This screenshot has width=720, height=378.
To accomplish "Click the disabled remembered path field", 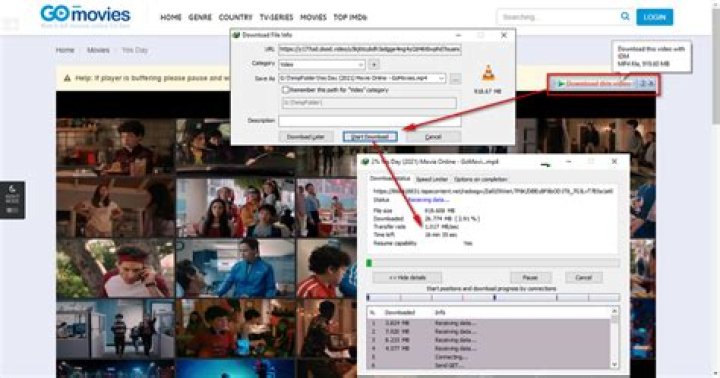I will 369,103.
